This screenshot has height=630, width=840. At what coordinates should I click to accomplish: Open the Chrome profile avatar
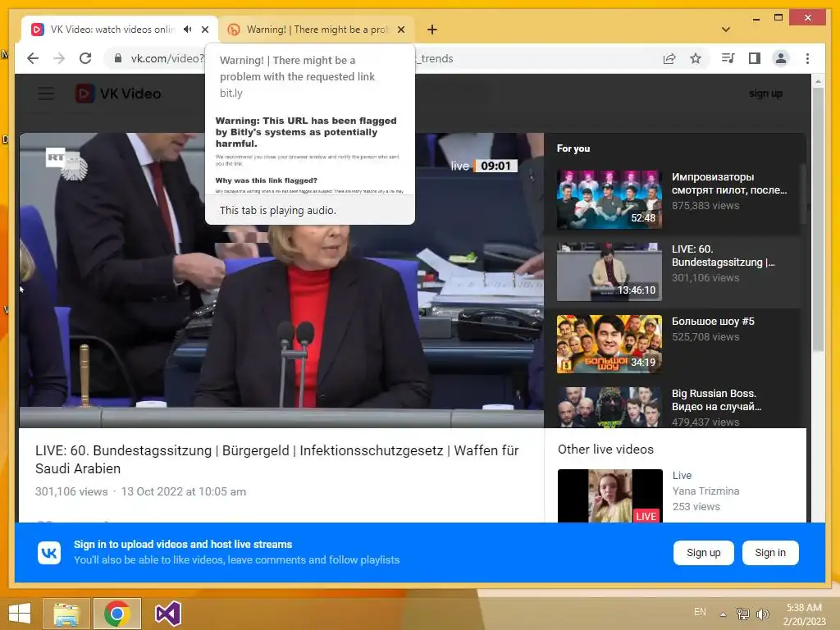[x=781, y=58]
